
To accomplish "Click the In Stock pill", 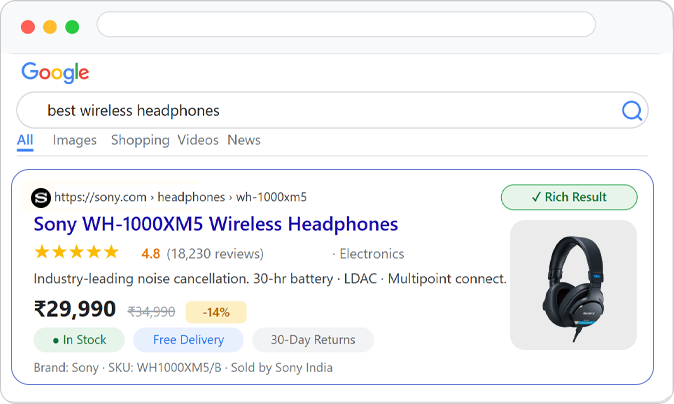I will click(x=79, y=340).
